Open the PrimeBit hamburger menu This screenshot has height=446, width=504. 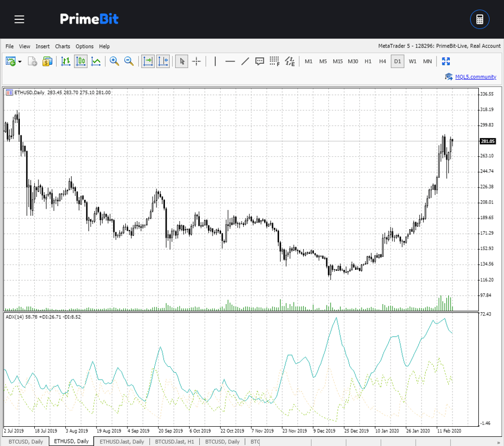[19, 19]
